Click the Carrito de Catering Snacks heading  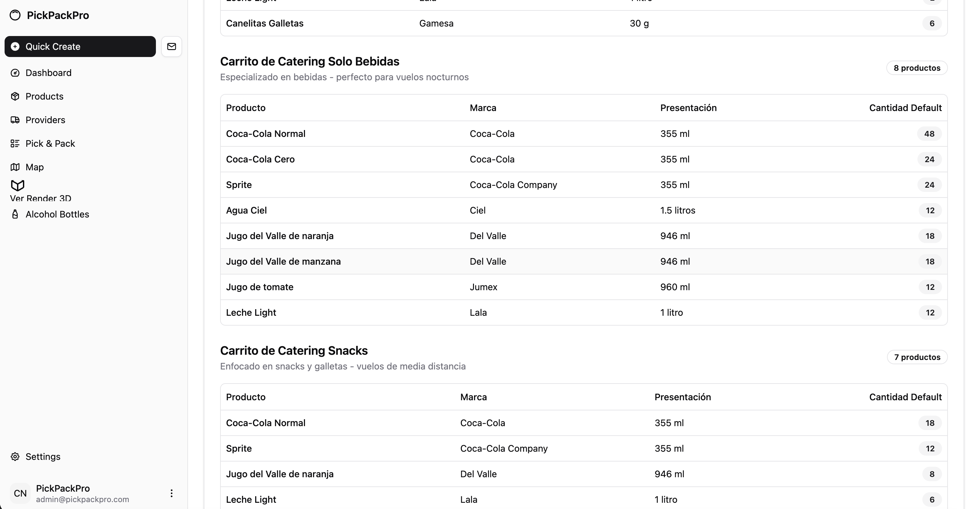click(294, 350)
